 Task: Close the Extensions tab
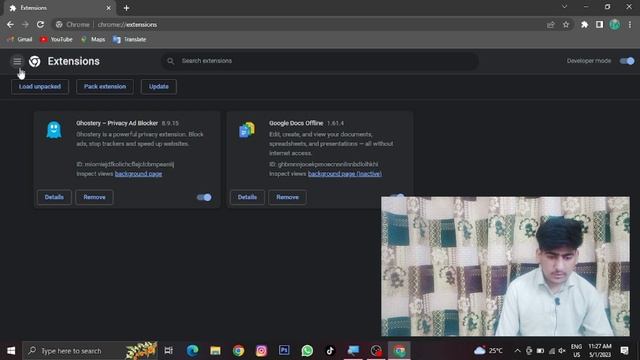(108, 8)
